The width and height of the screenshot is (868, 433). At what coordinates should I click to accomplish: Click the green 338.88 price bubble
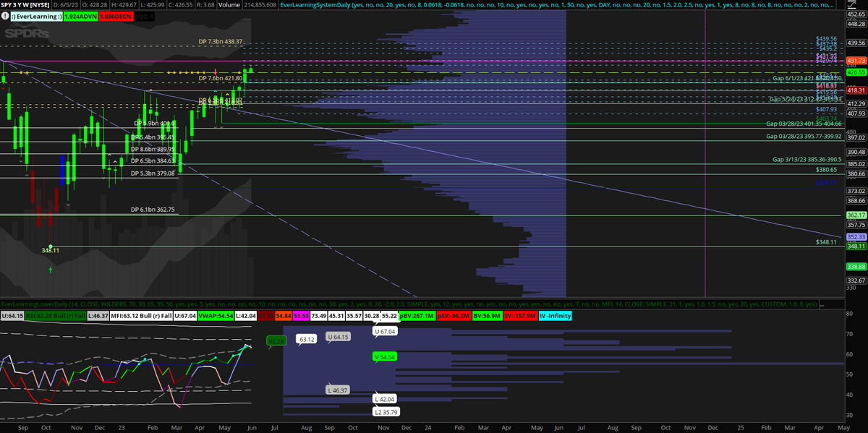(x=856, y=267)
